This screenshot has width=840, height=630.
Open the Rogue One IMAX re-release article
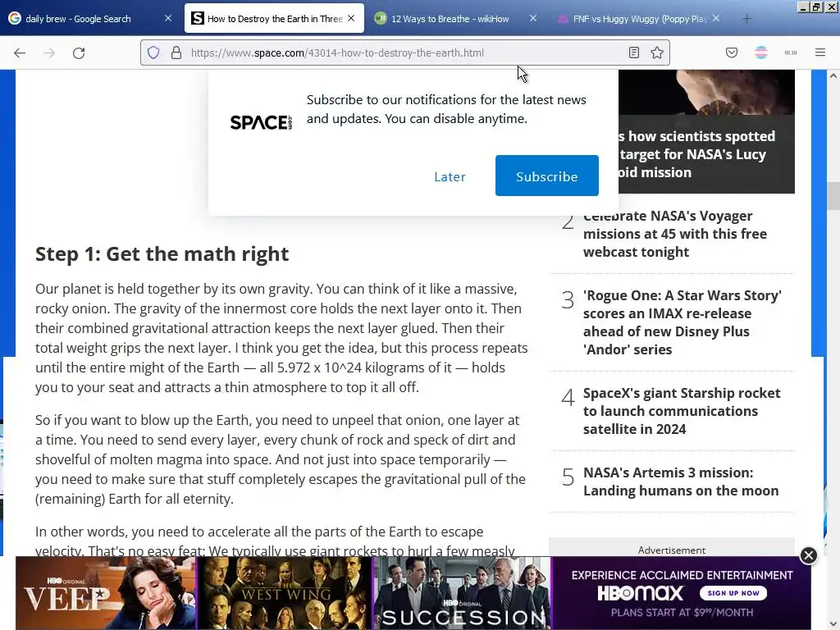point(682,322)
